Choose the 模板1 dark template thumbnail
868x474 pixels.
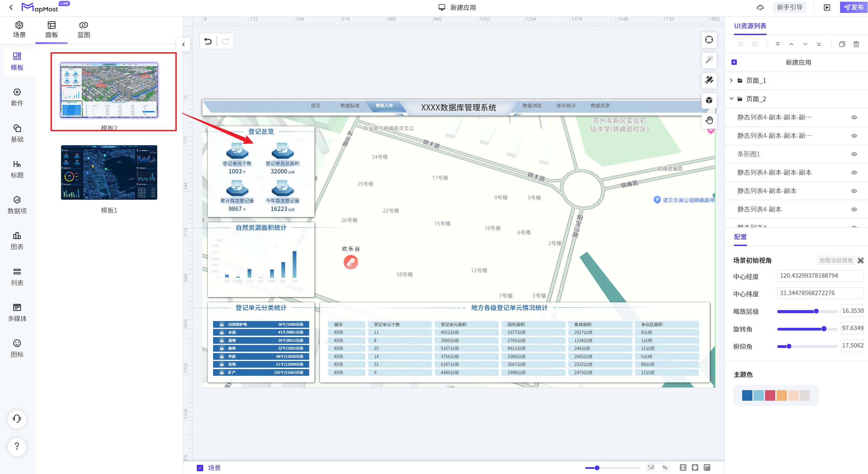[109, 172]
